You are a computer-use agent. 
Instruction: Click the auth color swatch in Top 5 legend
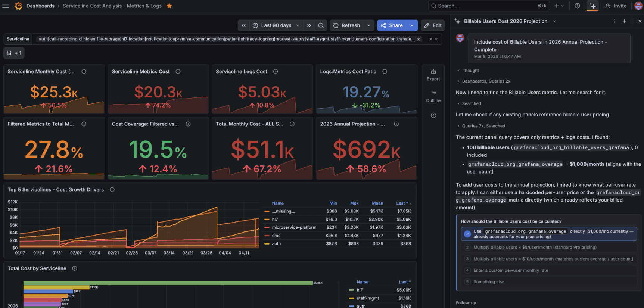coord(267,244)
